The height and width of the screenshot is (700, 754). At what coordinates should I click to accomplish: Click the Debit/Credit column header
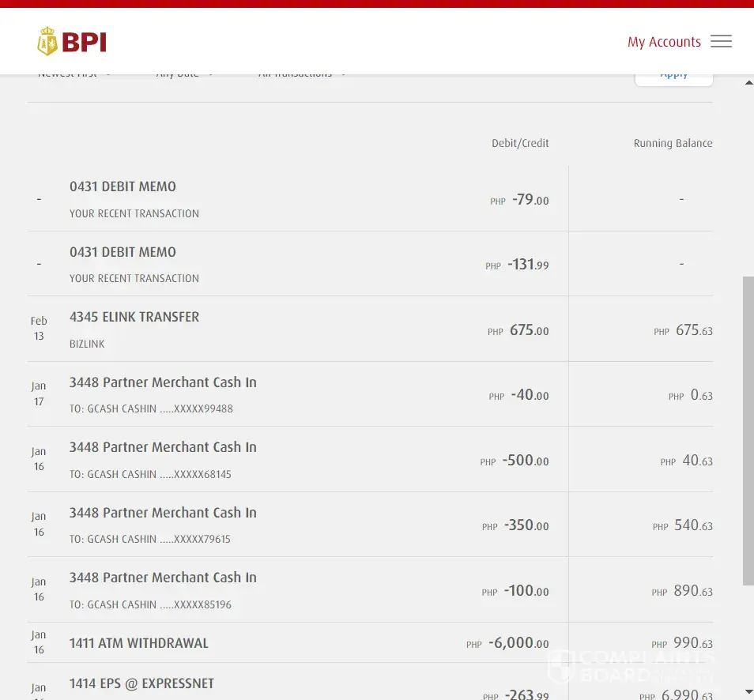tap(520, 143)
